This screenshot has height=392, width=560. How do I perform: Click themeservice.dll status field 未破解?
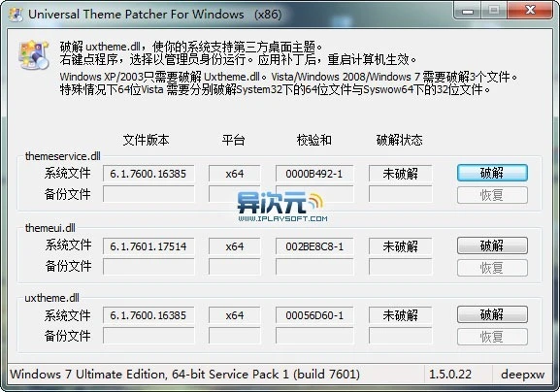(x=401, y=174)
